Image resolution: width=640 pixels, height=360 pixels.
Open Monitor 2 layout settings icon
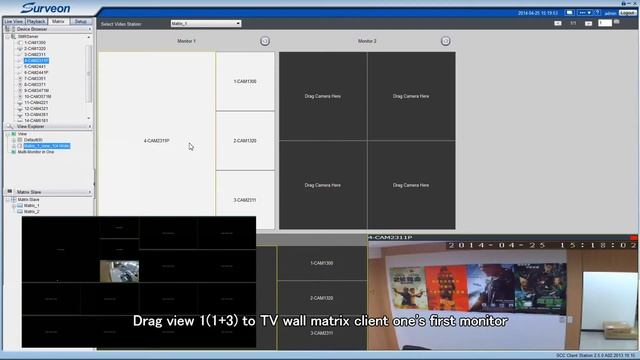[x=445, y=41]
